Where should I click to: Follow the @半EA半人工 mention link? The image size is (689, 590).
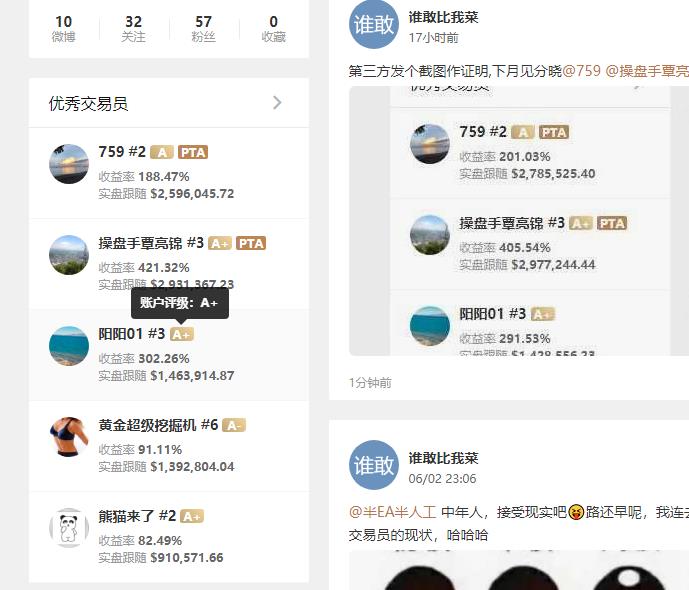(392, 512)
